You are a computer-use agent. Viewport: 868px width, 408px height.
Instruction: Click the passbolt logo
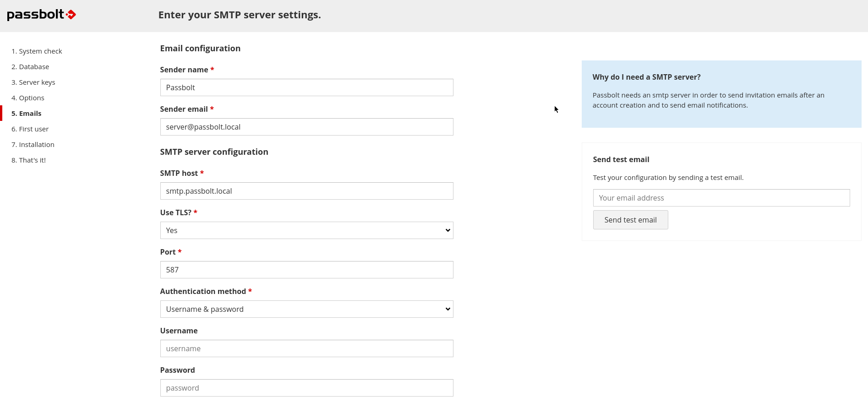coord(41,15)
